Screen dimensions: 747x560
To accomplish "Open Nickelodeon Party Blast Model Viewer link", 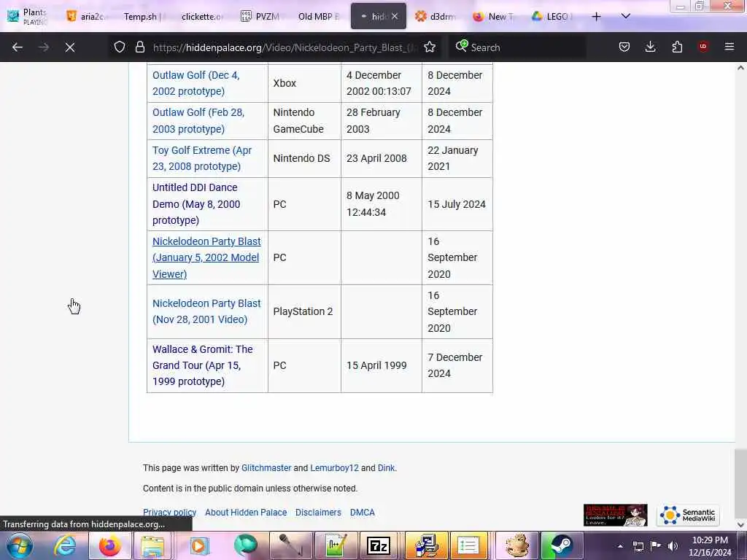I will pos(206,257).
